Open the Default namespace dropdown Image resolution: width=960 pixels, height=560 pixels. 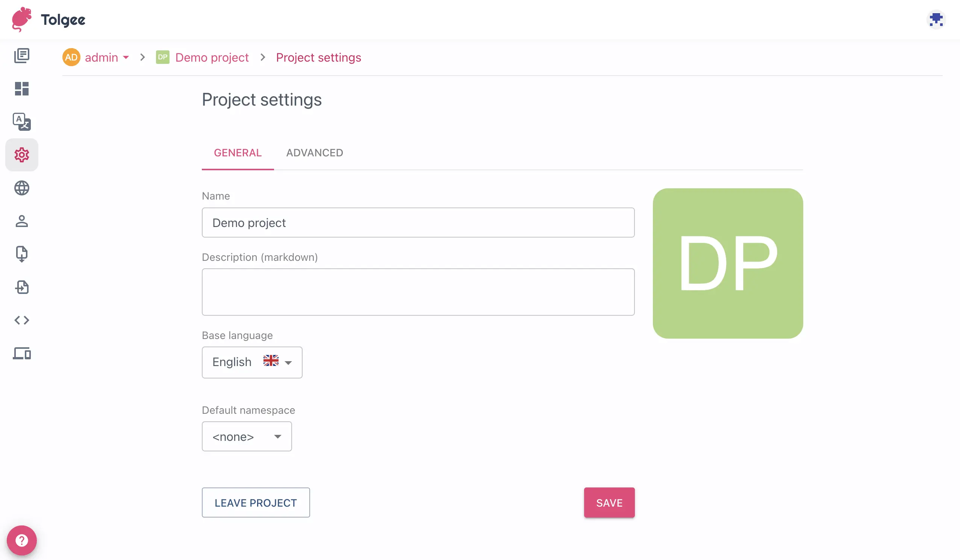click(x=247, y=437)
